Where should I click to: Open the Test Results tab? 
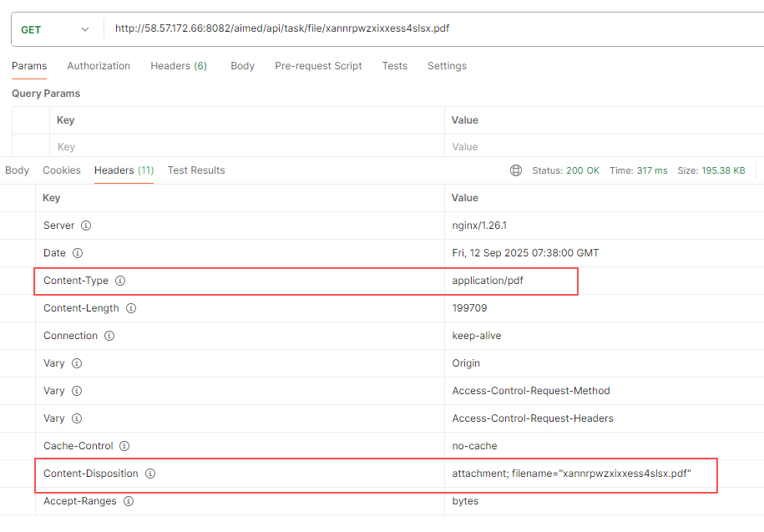pyautogui.click(x=196, y=170)
